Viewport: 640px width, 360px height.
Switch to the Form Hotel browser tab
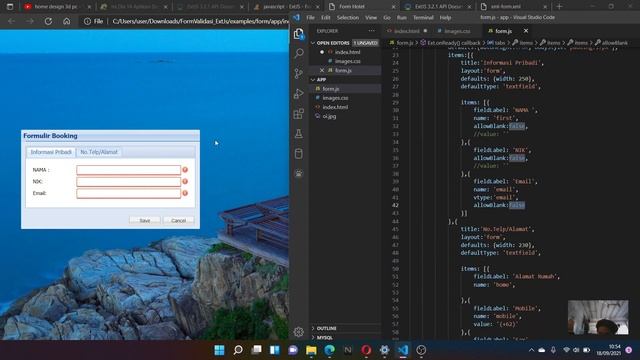pos(361,7)
